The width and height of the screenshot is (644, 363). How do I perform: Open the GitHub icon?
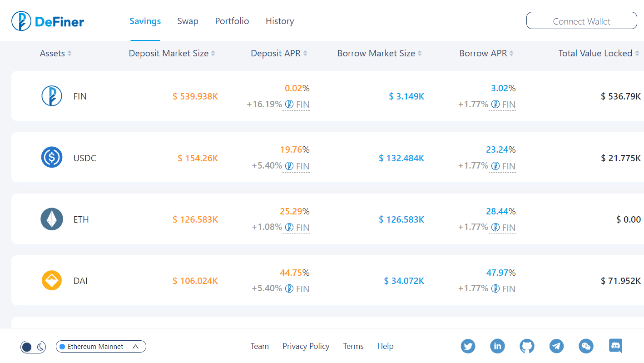(x=527, y=346)
